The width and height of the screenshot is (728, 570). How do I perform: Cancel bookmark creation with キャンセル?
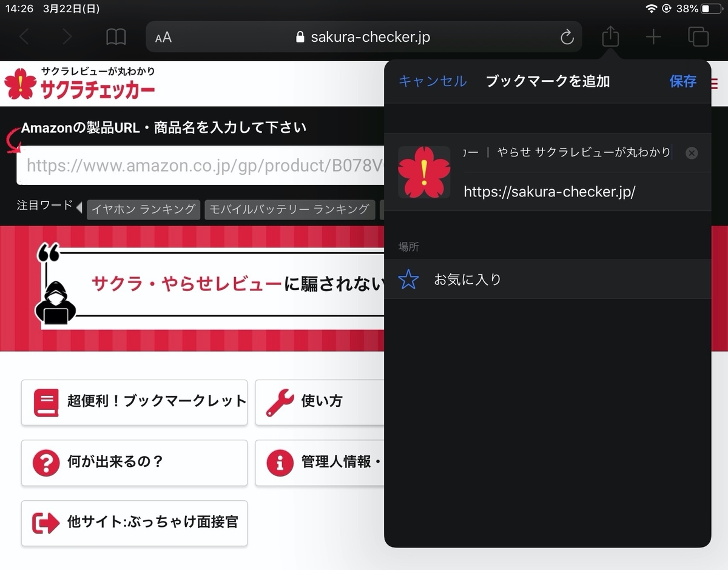click(x=432, y=81)
